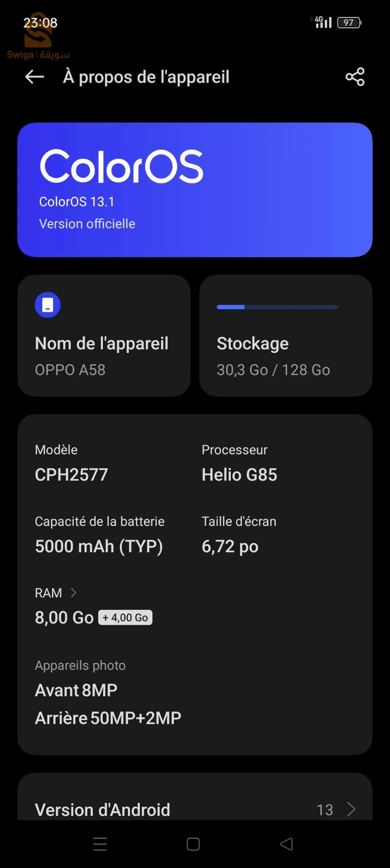The height and width of the screenshot is (868, 390).
Task: Tap the home square navigation icon
Action: point(193,844)
